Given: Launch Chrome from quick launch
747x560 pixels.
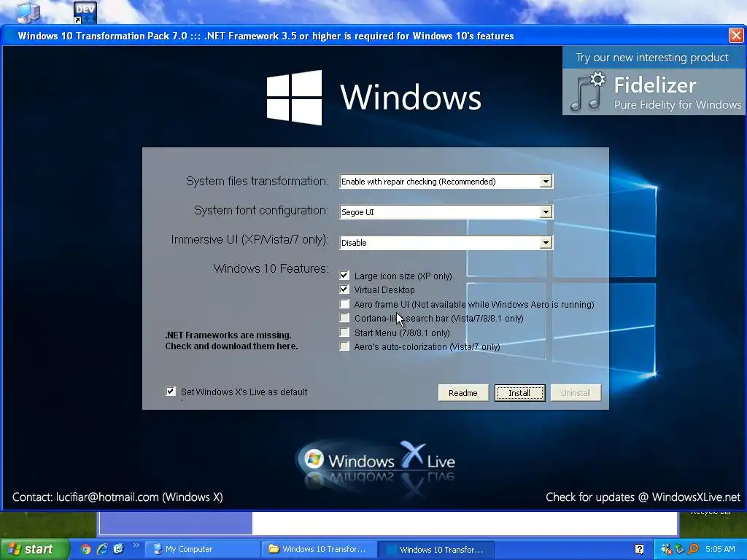Looking at the screenshot, I should click(x=86, y=549).
